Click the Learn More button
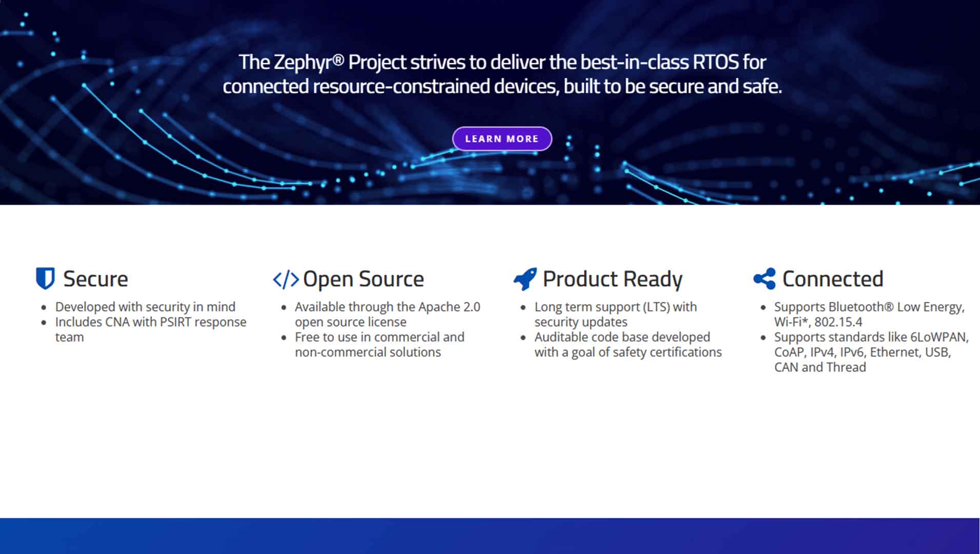Viewport: 980px width, 554px height. [502, 139]
